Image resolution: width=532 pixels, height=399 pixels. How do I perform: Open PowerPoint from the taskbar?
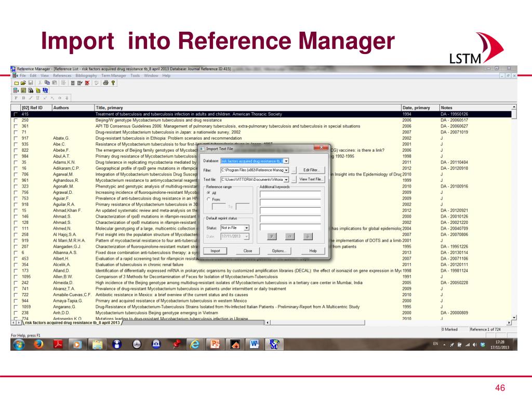coord(215,344)
